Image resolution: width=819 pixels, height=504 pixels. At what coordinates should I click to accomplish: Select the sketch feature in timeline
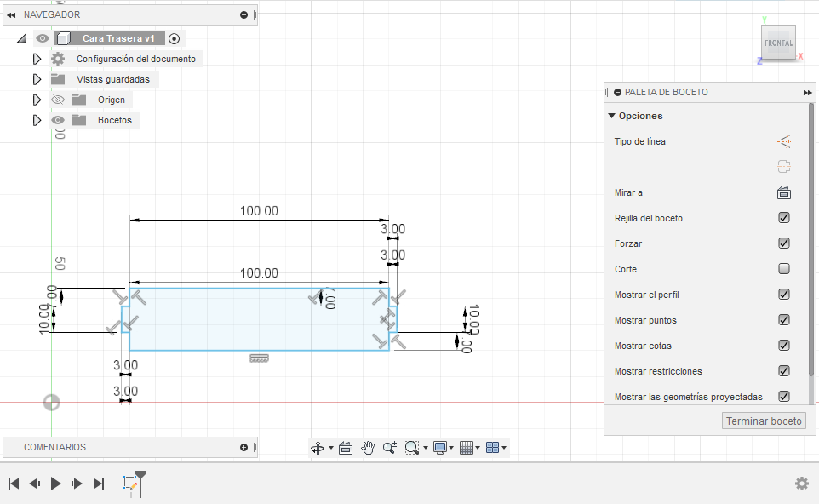[x=130, y=483]
